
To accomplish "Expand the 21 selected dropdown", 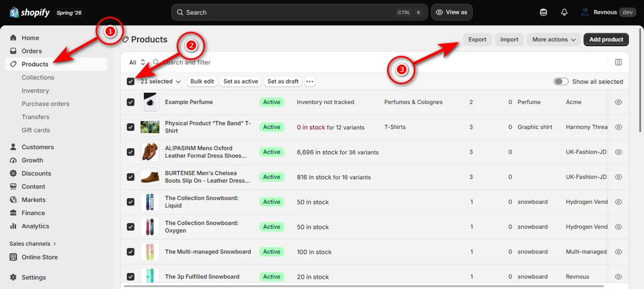I will click(160, 81).
